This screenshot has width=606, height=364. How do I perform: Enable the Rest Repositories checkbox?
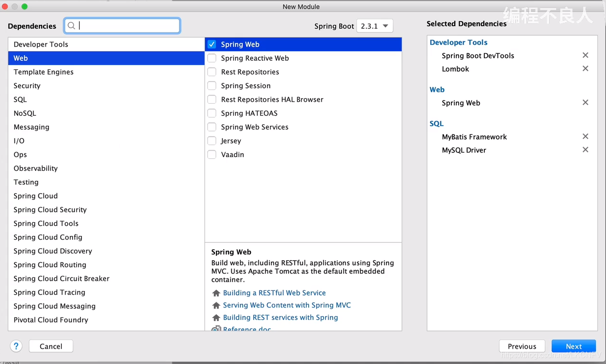(212, 72)
